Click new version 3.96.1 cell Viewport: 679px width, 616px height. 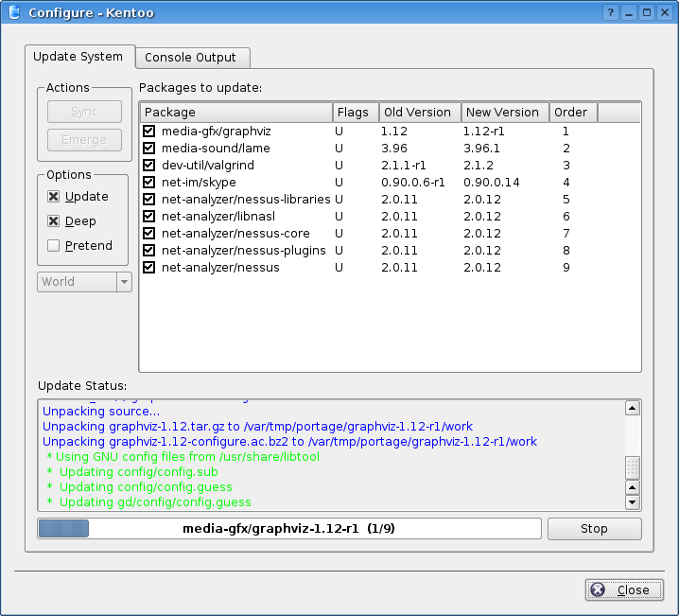pos(481,149)
